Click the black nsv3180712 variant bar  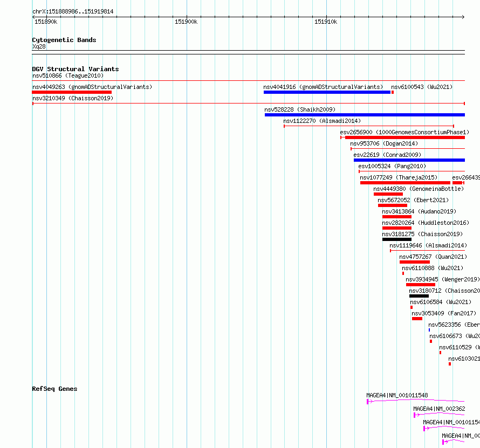pos(419,296)
